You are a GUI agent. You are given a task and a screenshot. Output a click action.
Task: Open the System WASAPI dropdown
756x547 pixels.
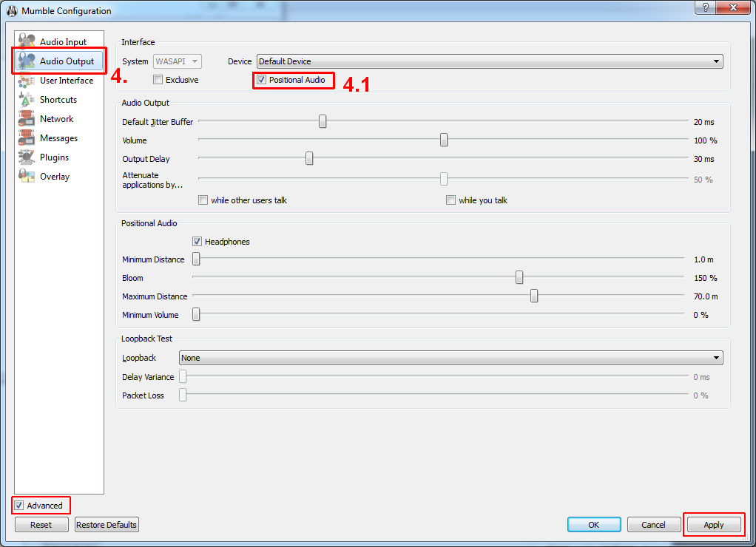point(178,61)
